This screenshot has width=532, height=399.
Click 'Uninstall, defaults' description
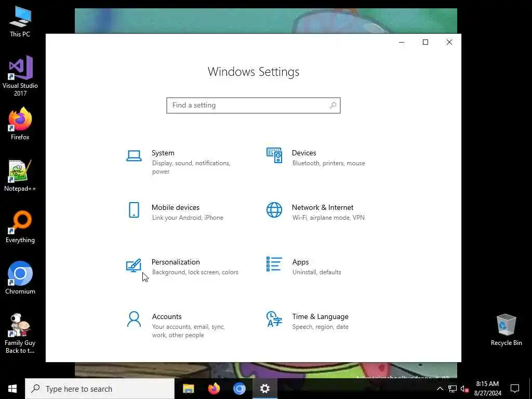click(x=316, y=272)
